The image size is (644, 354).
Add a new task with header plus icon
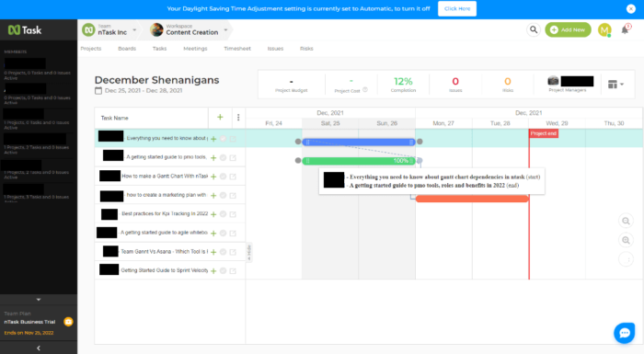[220, 118]
